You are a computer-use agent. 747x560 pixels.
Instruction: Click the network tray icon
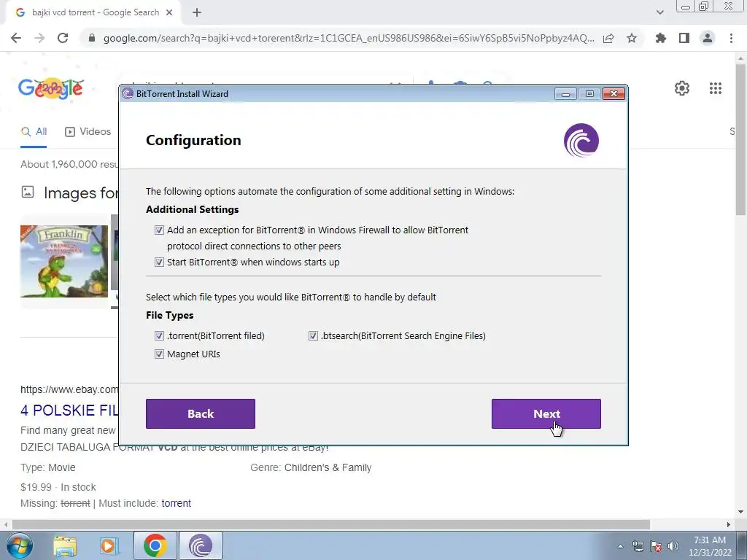(x=638, y=546)
